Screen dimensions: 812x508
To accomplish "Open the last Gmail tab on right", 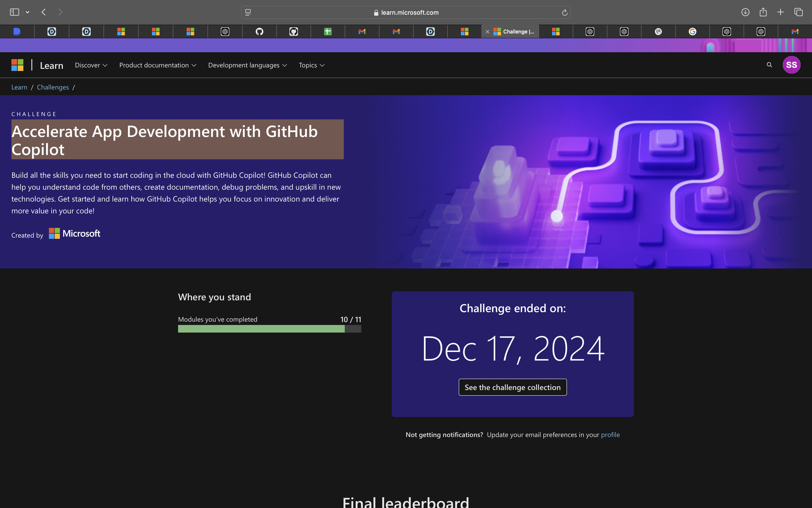I will [795, 32].
